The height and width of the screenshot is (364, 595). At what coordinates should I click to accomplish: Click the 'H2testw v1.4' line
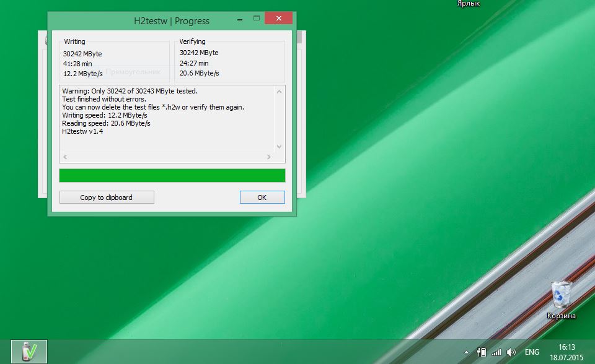tap(82, 131)
